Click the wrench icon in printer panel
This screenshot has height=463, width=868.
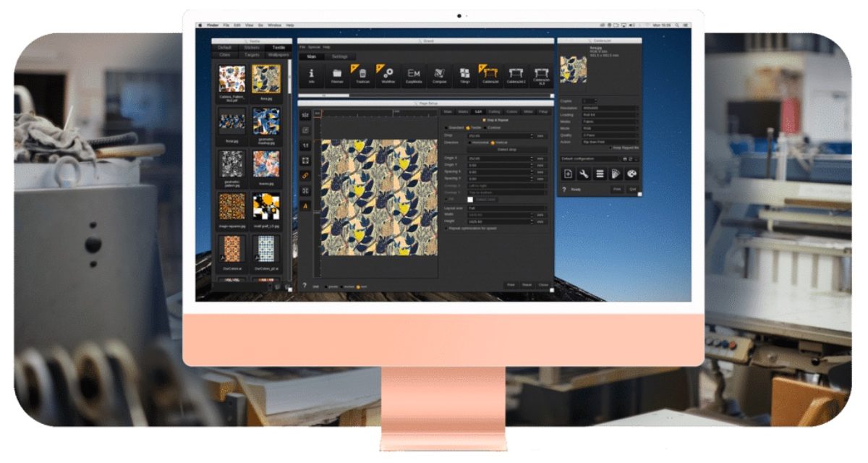pos(583,174)
